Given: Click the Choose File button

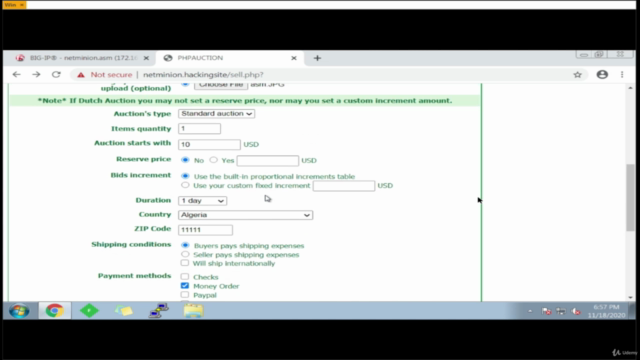Looking at the screenshot, I should click(221, 85).
